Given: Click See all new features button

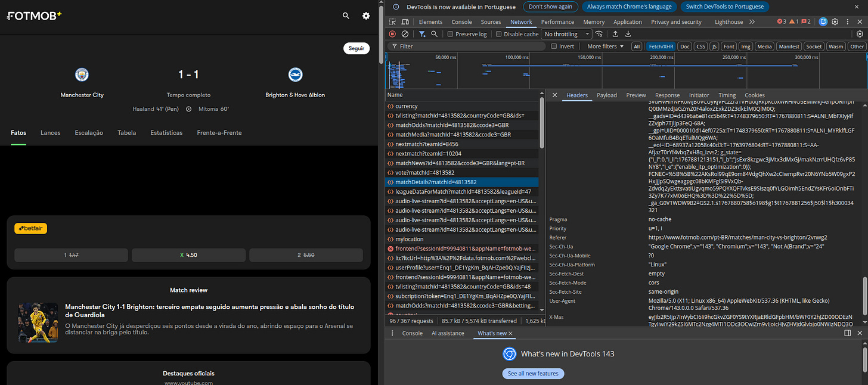Looking at the screenshot, I should point(533,374).
